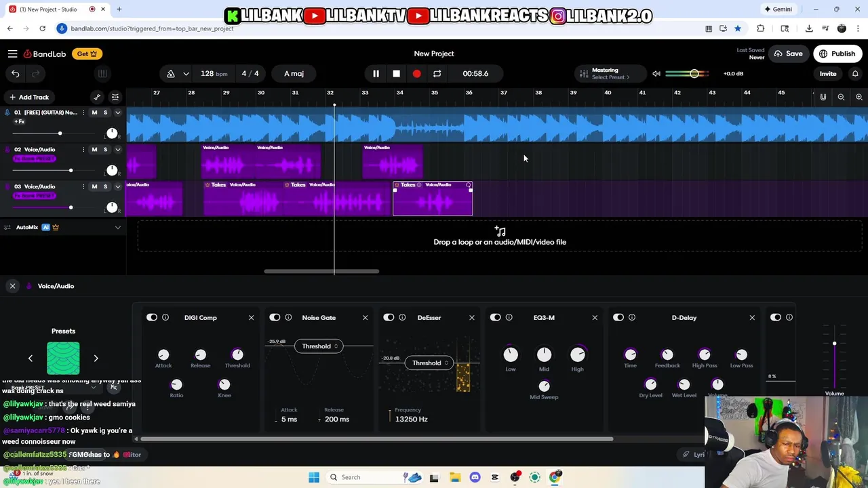The image size is (868, 488).
Task: Open the automation curve tool next to Add Track
Action: point(97,97)
